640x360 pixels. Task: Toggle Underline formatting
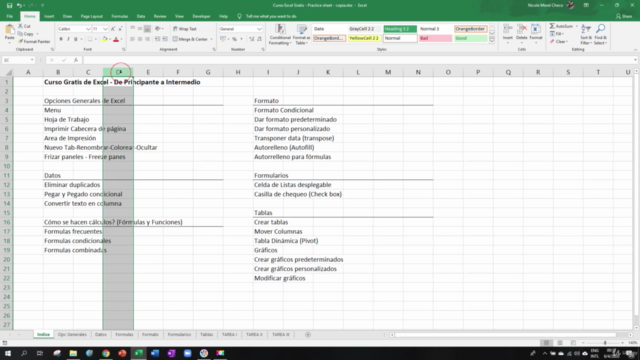[x=76, y=39]
